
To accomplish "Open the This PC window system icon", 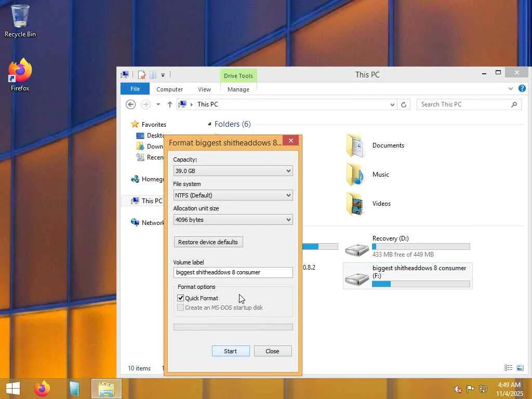I will click(x=125, y=74).
